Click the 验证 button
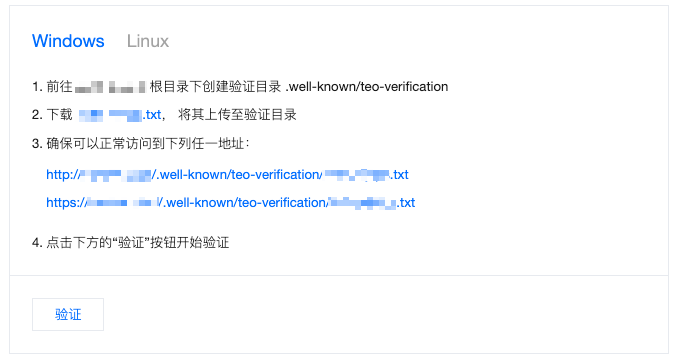Image resolution: width=674 pixels, height=360 pixels. (x=68, y=314)
